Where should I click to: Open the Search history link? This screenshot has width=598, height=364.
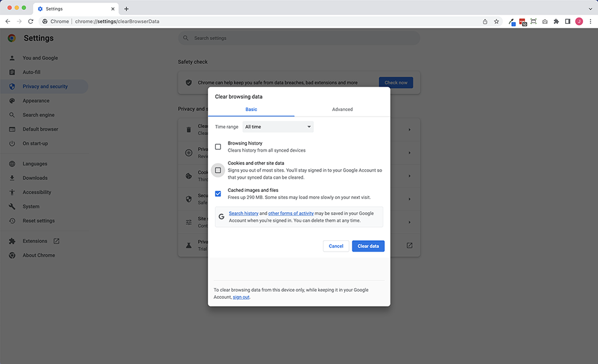243,213
